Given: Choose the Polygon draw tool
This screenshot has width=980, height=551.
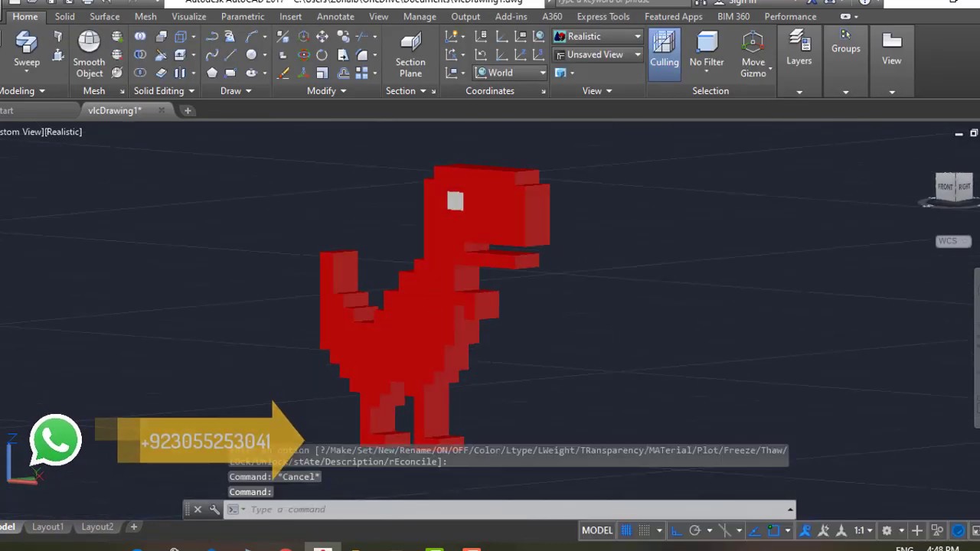Looking at the screenshot, I should [212, 73].
